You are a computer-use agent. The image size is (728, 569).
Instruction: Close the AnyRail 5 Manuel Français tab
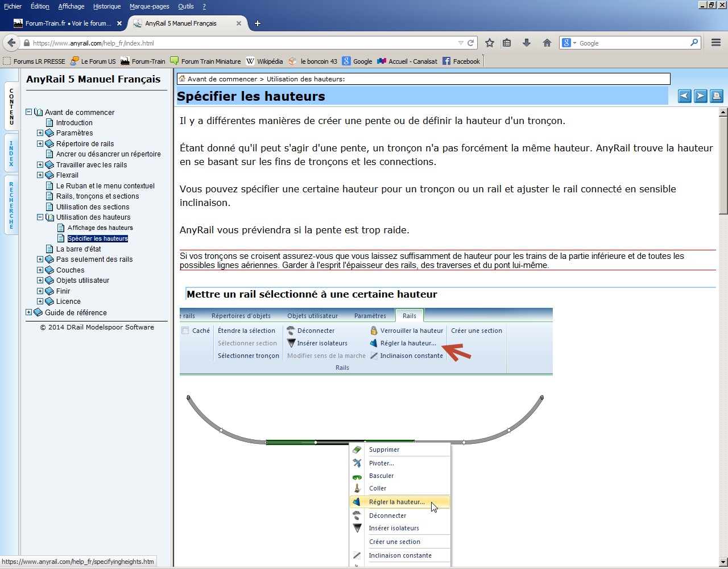tap(239, 23)
